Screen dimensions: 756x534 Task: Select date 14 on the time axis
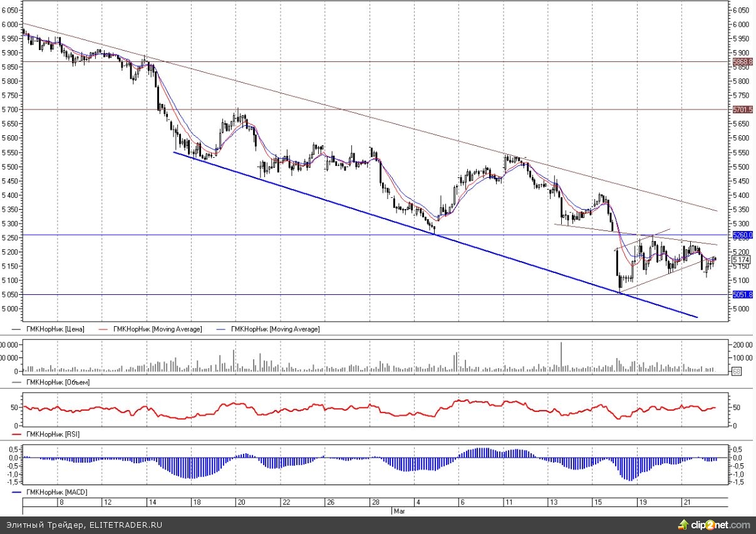coord(153,502)
